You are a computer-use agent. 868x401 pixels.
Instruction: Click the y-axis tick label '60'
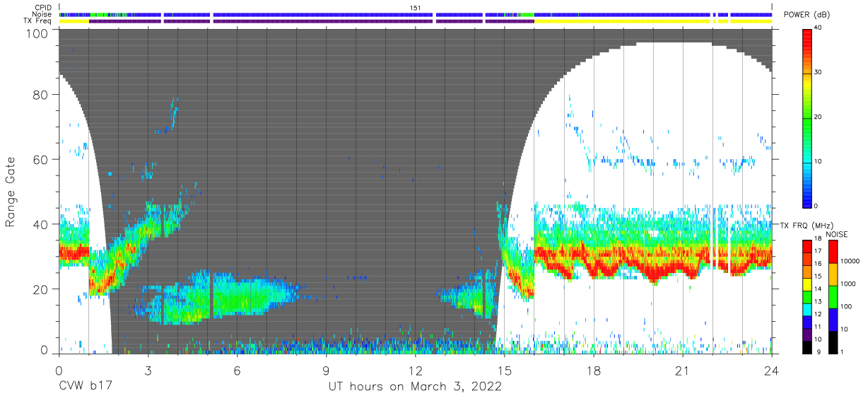[x=41, y=159]
